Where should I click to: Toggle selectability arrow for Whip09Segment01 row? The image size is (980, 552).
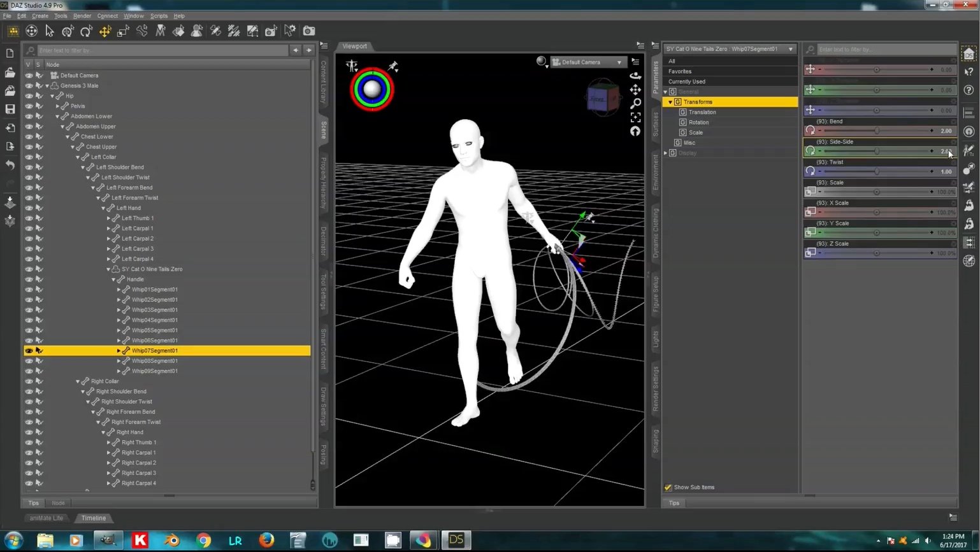coord(39,371)
